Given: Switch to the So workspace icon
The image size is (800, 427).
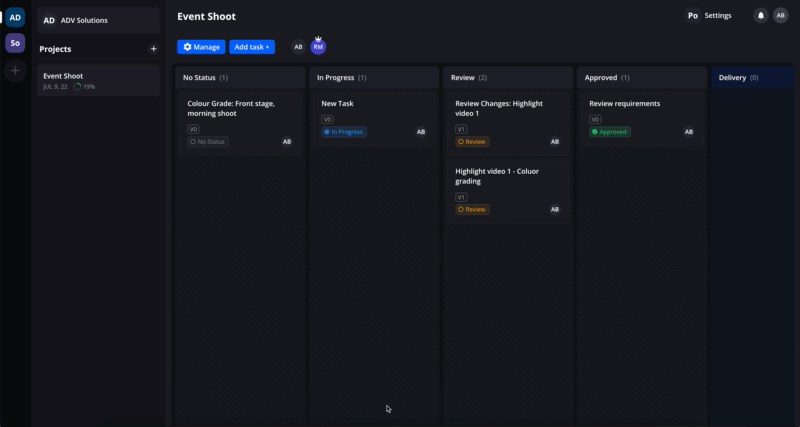Looking at the screenshot, I should (x=15, y=43).
